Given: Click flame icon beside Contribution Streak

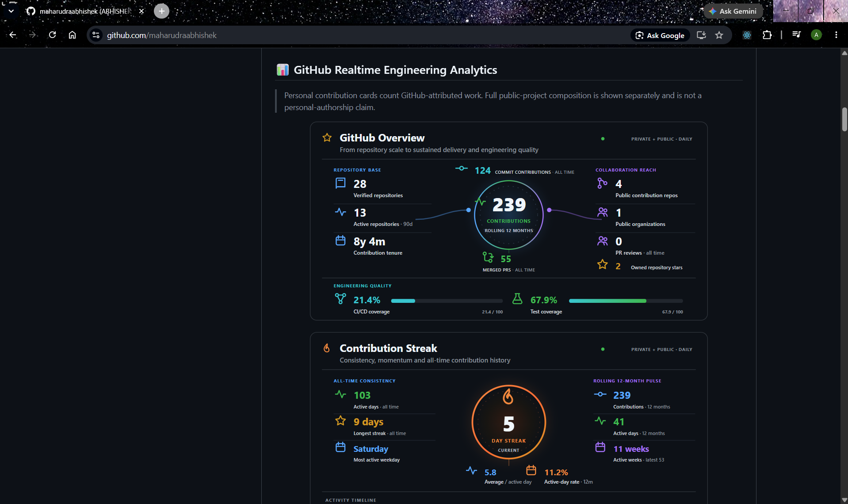Looking at the screenshot, I should click(x=327, y=348).
